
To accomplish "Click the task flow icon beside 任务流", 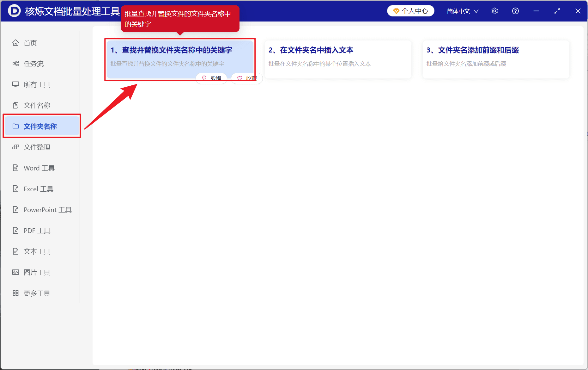I will coord(15,64).
